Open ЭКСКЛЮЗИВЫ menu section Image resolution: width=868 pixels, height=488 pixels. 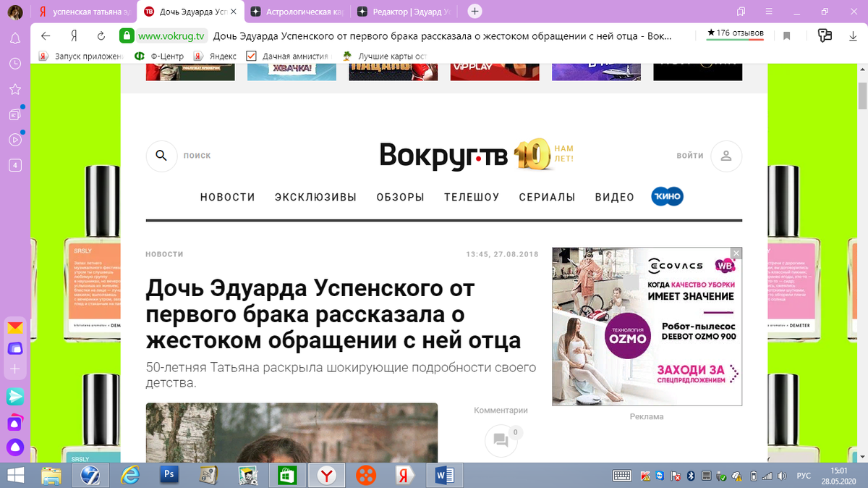tap(316, 197)
